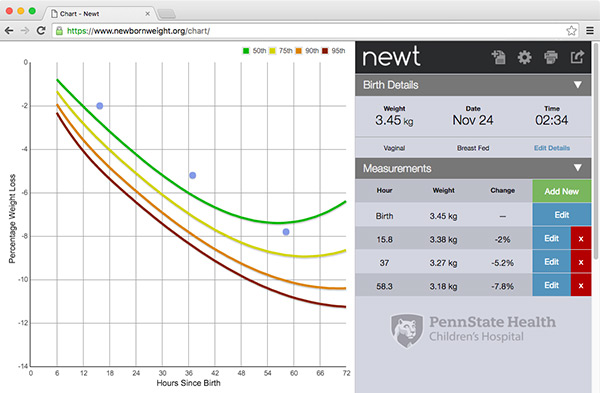Image resolution: width=600 pixels, height=393 pixels.
Task: Delete the 37 hour measurement
Action: pos(581,262)
